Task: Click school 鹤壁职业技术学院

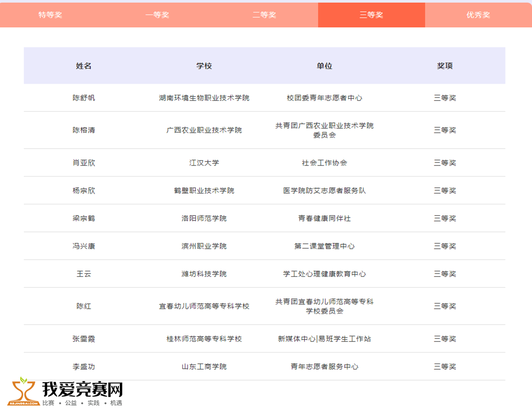Action: (204, 190)
